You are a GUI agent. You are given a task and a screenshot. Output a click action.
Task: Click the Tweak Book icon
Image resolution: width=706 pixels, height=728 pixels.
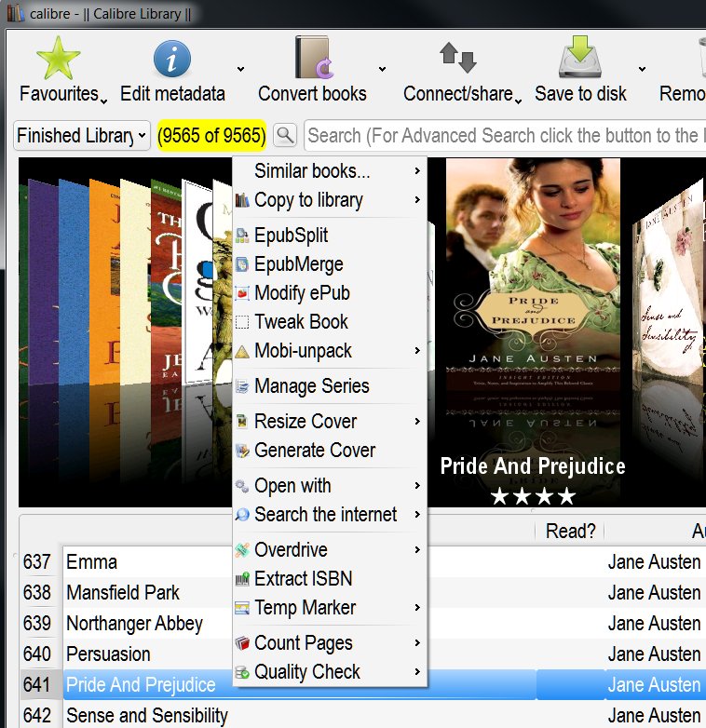coord(242,322)
